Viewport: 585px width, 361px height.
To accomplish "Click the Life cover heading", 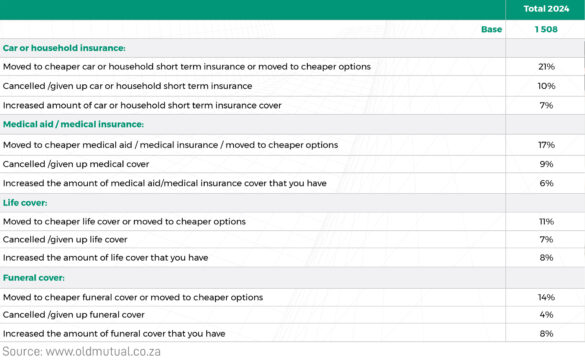I will pyautogui.click(x=25, y=203).
